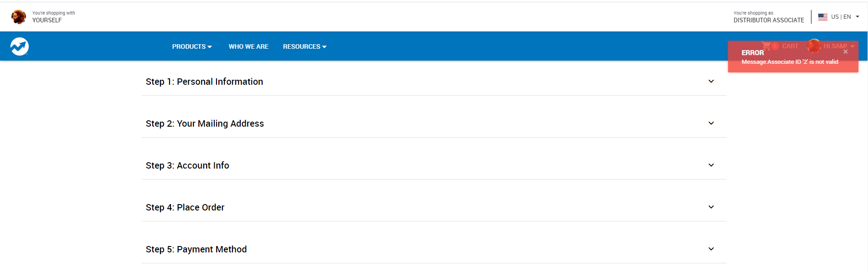868x272 pixels.
Task: Click the 'Yourself' shopping-with label
Action: click(x=47, y=20)
